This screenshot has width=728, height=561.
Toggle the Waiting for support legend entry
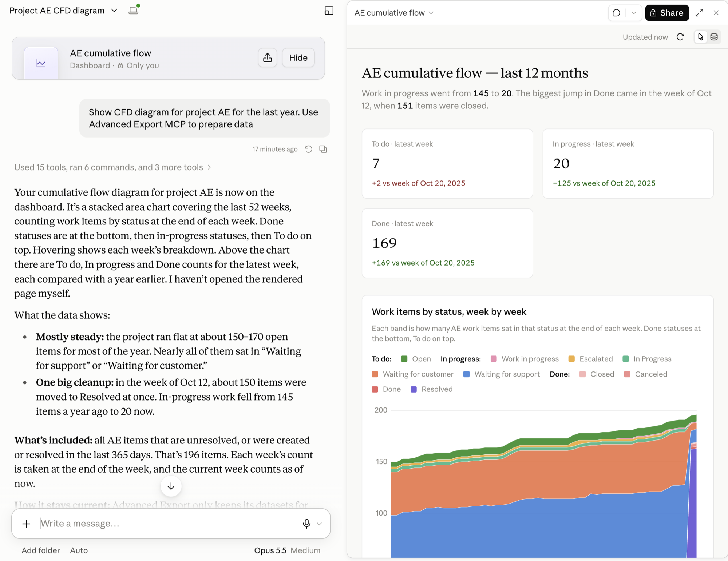[501, 374]
